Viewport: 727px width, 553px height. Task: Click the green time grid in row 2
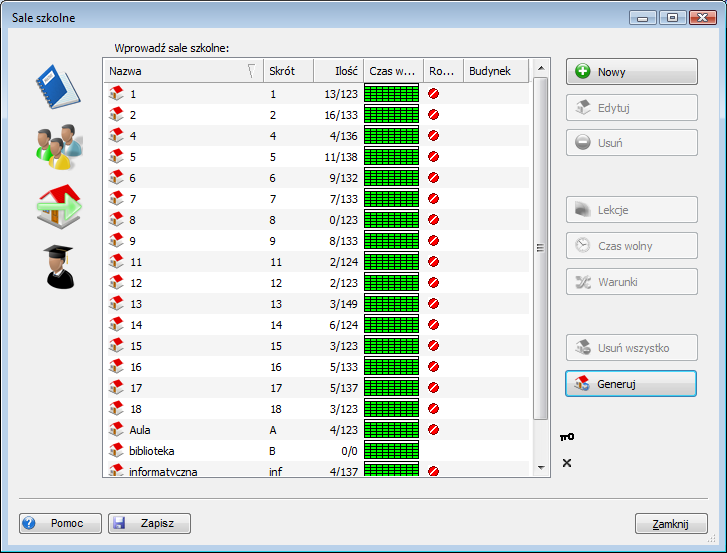(391, 114)
